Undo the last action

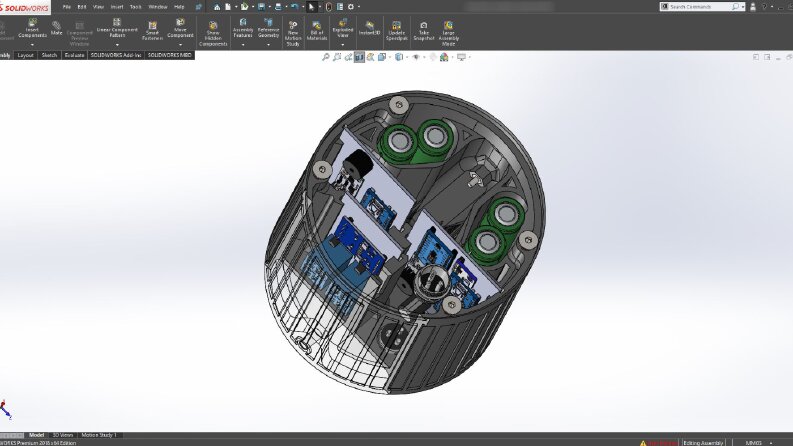click(294, 7)
